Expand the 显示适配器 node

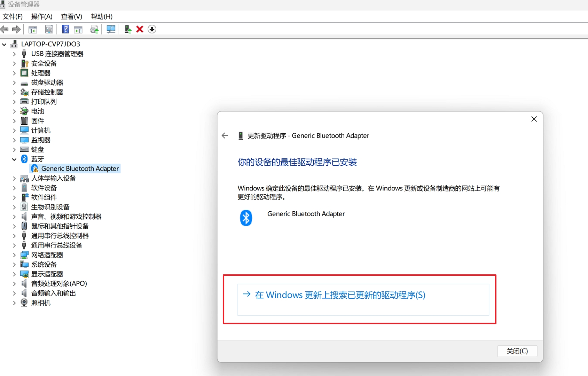[14, 274]
